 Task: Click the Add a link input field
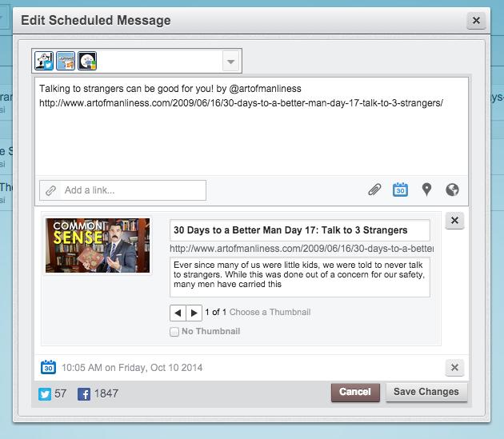coord(122,190)
